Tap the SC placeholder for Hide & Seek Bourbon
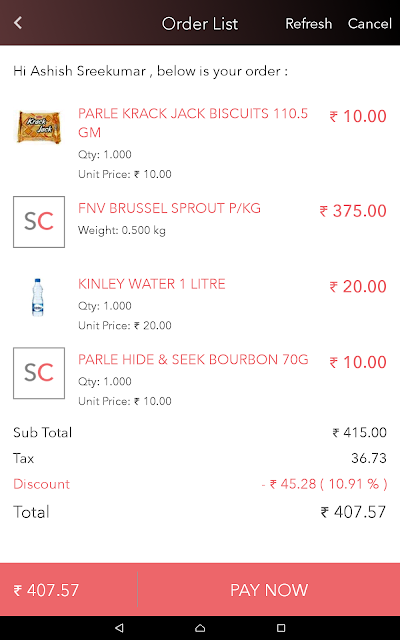The width and height of the screenshot is (400, 640). coord(39,373)
